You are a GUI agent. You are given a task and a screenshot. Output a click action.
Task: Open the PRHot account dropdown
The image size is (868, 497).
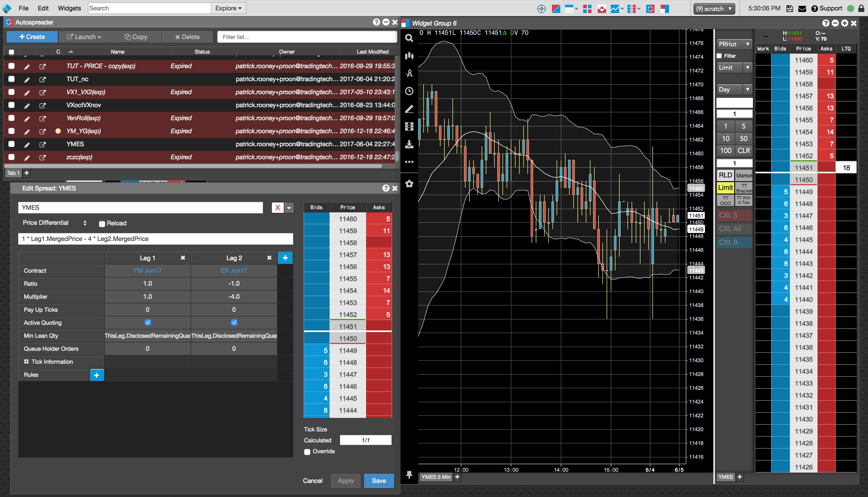point(734,44)
